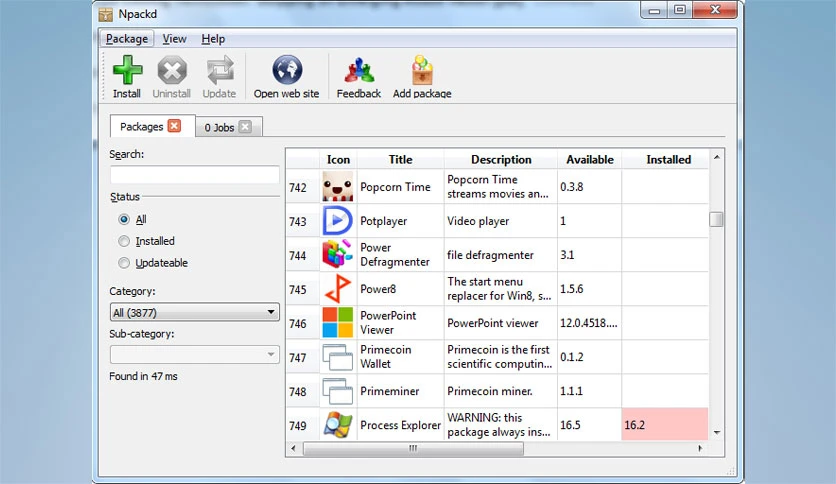Select row number 749

pyautogui.click(x=302, y=425)
